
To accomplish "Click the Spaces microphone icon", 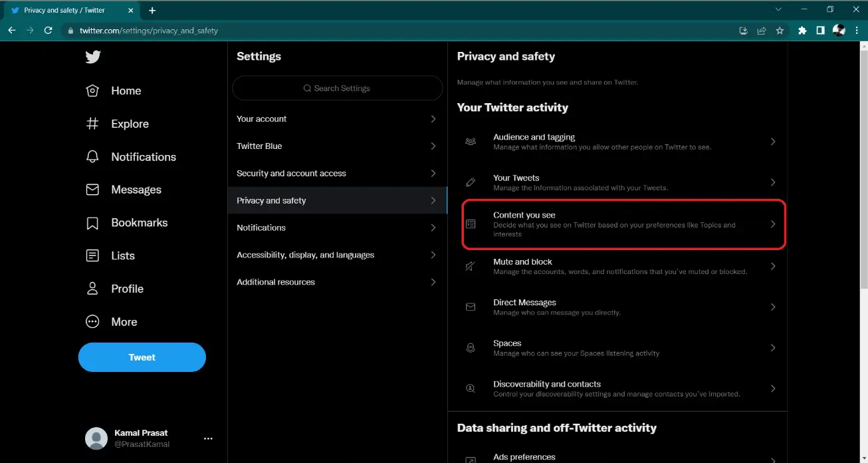I will pyautogui.click(x=471, y=348).
